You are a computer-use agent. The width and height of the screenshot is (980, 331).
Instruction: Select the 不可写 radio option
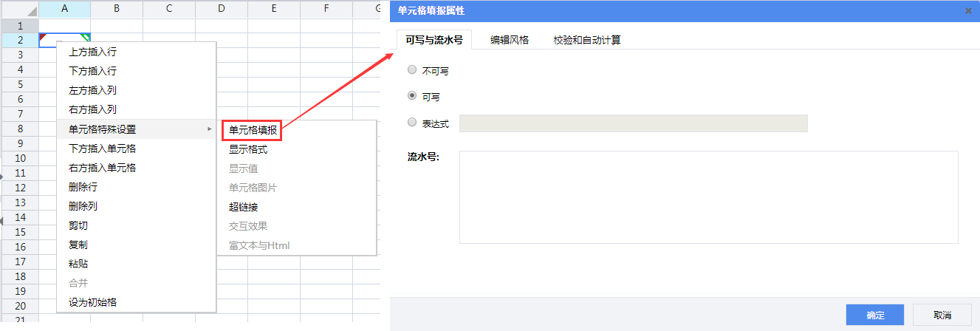coord(412,71)
